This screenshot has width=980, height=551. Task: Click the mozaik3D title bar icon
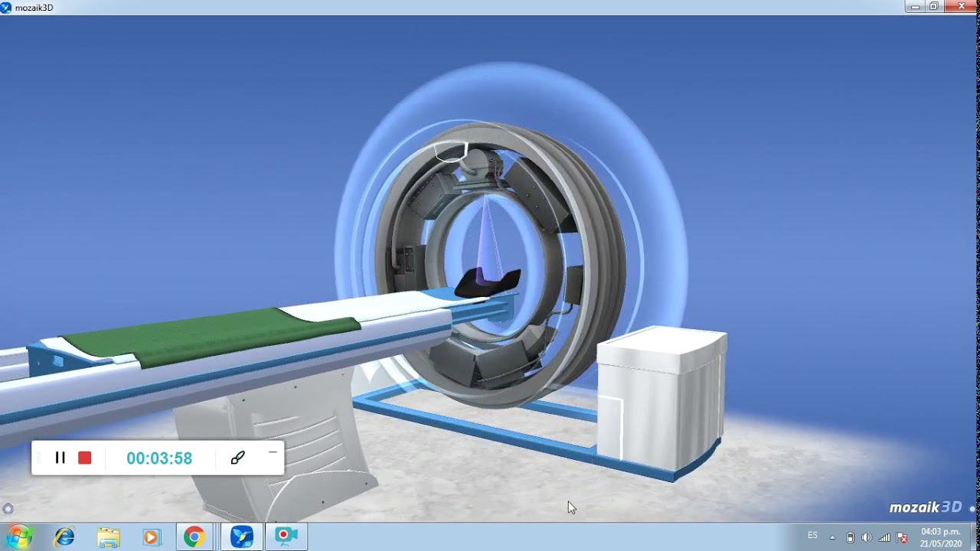coord(6,8)
